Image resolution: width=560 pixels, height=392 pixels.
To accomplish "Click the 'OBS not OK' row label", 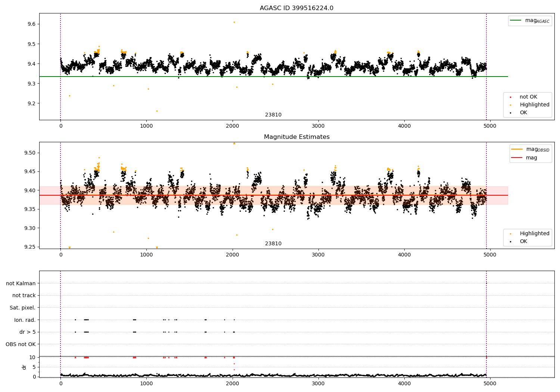I will (21, 344).
